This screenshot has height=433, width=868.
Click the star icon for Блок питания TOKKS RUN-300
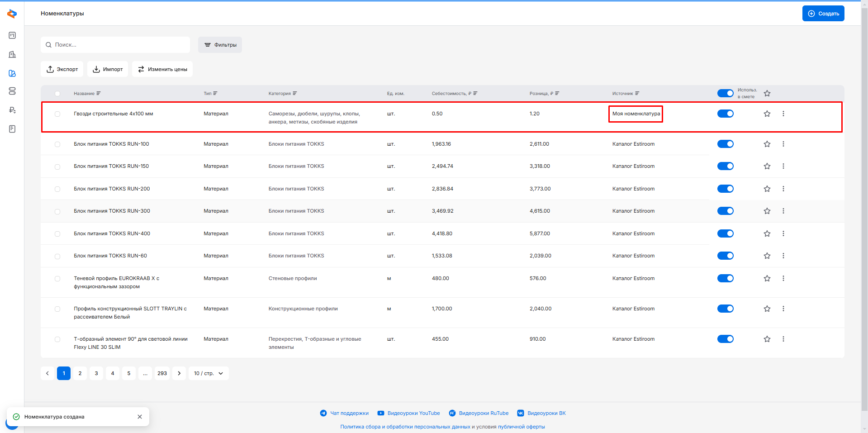tap(767, 211)
